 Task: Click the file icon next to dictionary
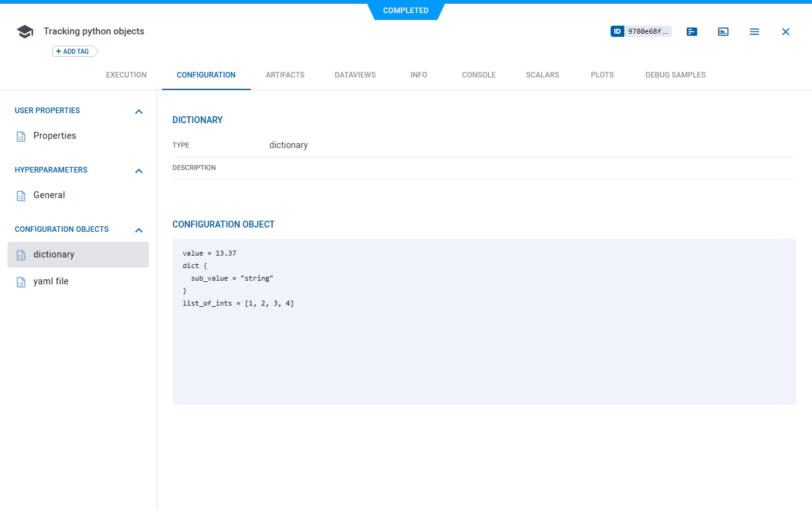[19, 254]
